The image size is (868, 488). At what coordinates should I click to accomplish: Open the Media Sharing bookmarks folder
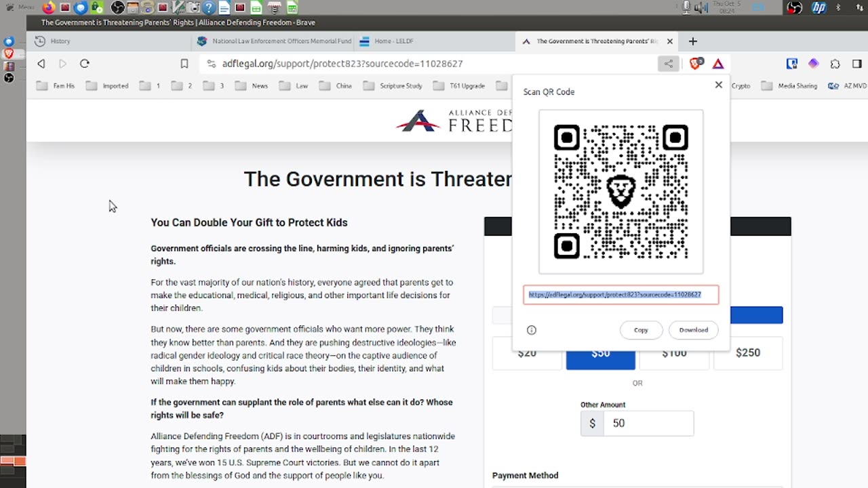789,86
